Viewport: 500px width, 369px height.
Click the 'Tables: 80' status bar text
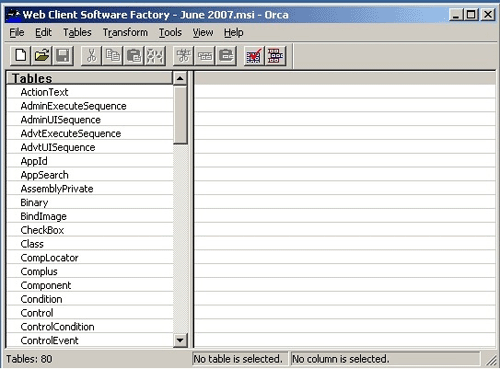pyautogui.click(x=29, y=359)
